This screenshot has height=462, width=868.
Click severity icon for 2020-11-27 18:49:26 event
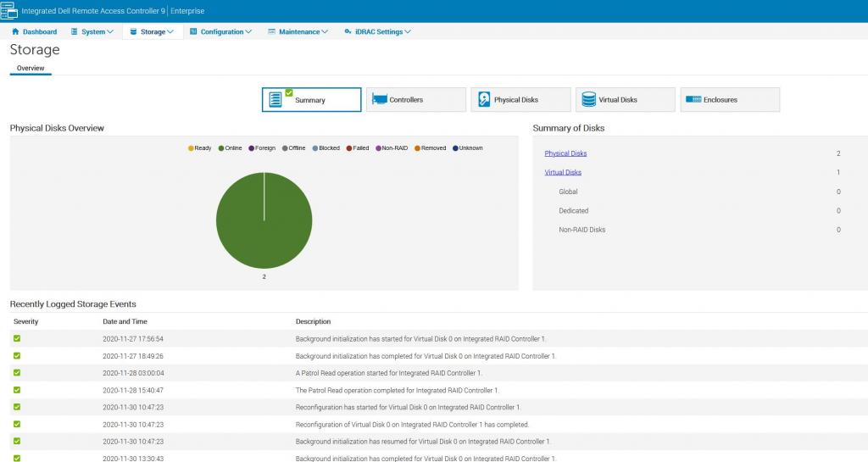tap(17, 356)
